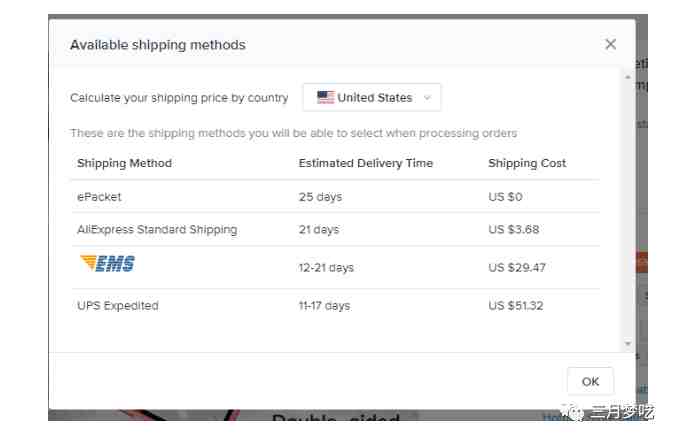Select the ePacket shipping method row
Image resolution: width=676 pixels, height=441 pixels.
(x=335, y=197)
